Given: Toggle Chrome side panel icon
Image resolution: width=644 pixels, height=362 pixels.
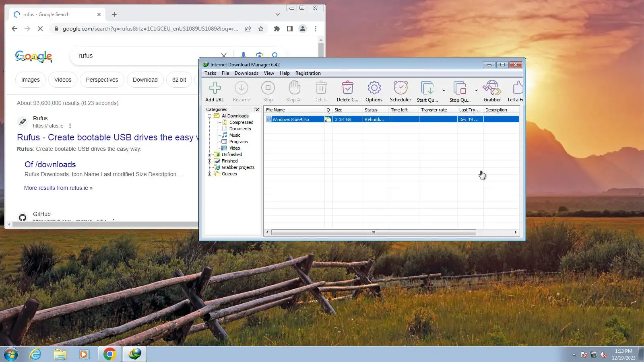Looking at the screenshot, I should pos(289,29).
